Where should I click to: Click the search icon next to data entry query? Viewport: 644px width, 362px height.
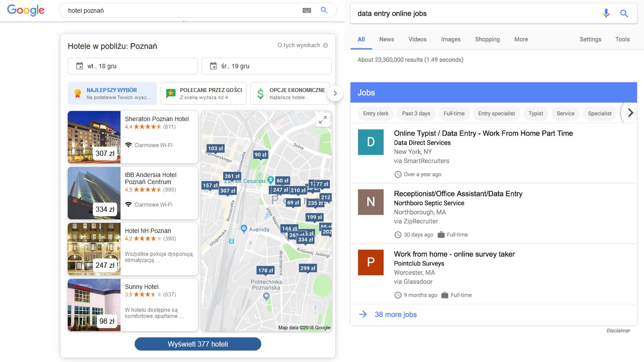[624, 13]
